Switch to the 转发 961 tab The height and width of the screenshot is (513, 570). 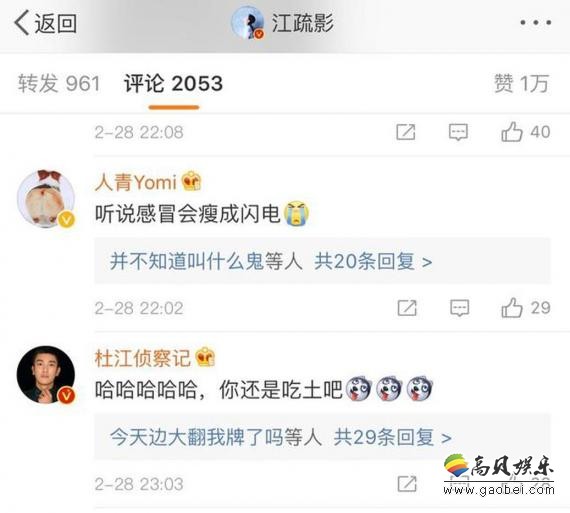pyautogui.click(x=59, y=83)
